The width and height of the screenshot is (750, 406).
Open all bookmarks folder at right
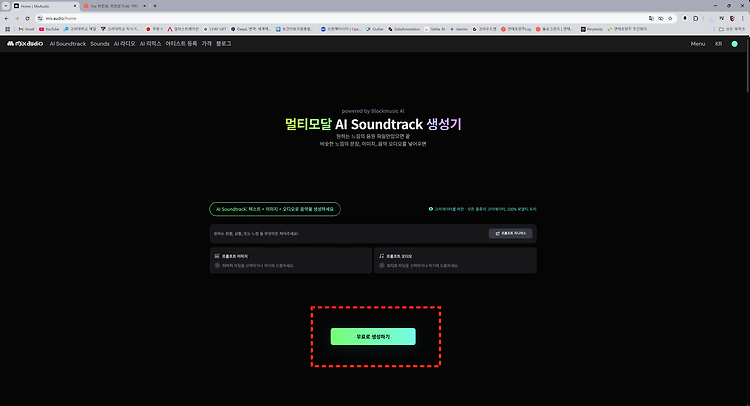(732, 29)
